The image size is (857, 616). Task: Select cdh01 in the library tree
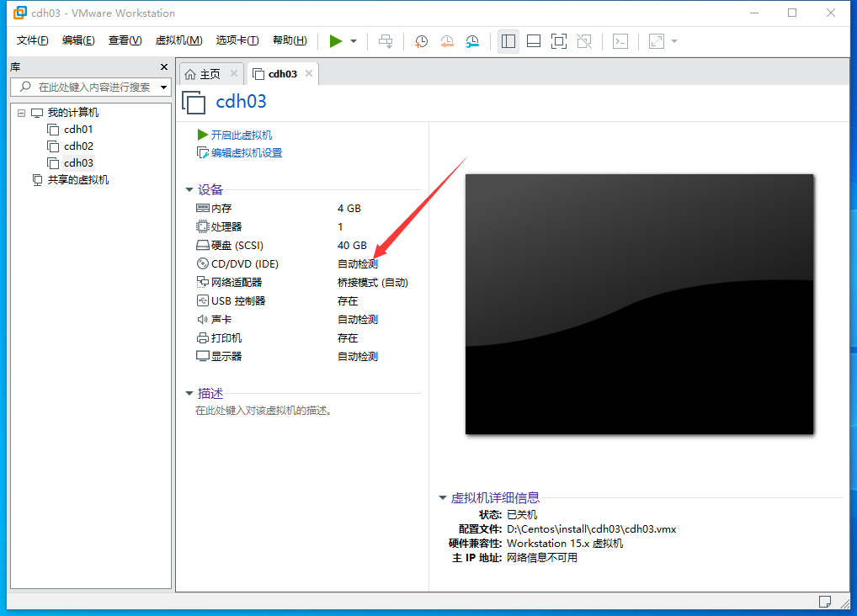[x=78, y=130]
